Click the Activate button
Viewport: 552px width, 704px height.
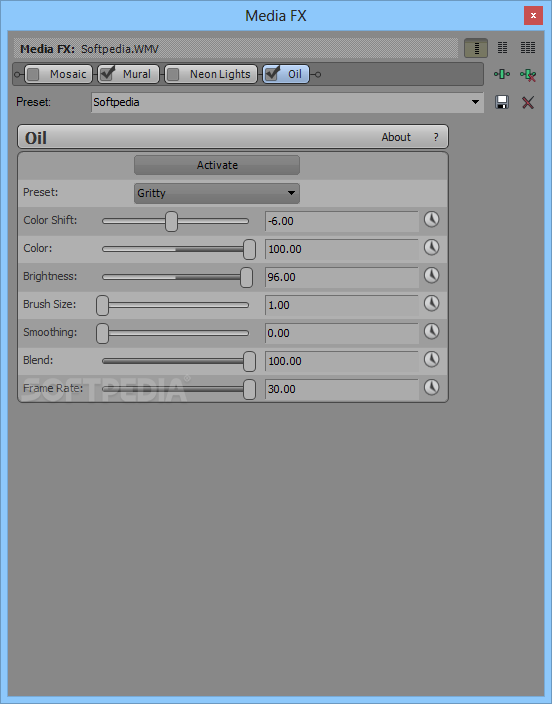(217, 165)
